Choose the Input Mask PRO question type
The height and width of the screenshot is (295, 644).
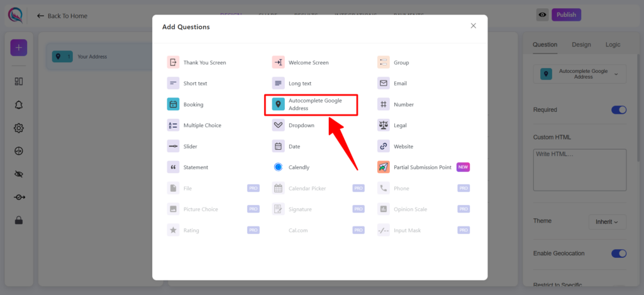point(423,230)
